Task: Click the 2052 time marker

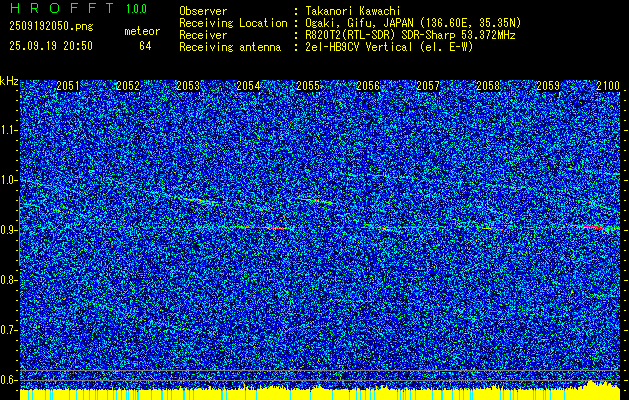Action: (128, 86)
